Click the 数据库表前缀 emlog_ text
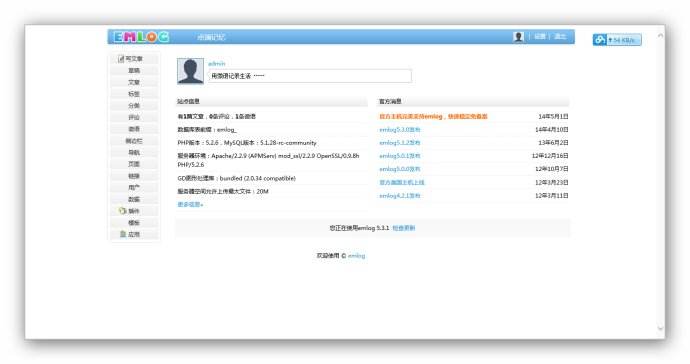Screen dimensions: 690x364 point(207,130)
